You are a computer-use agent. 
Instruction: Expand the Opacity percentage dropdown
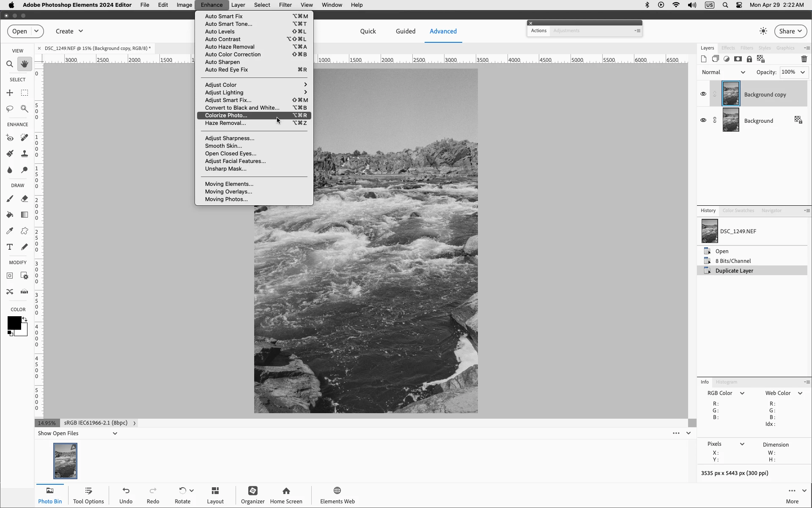pos(802,72)
